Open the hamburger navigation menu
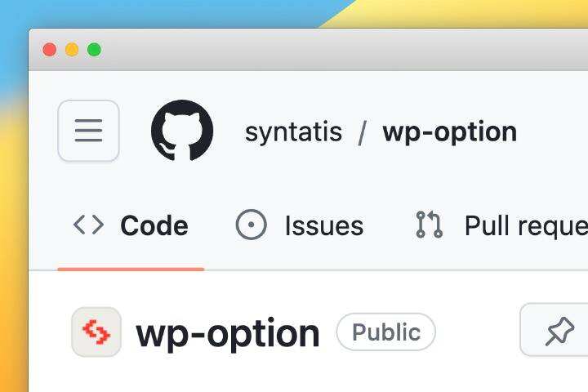Image resolution: width=588 pixels, height=392 pixels. click(88, 131)
